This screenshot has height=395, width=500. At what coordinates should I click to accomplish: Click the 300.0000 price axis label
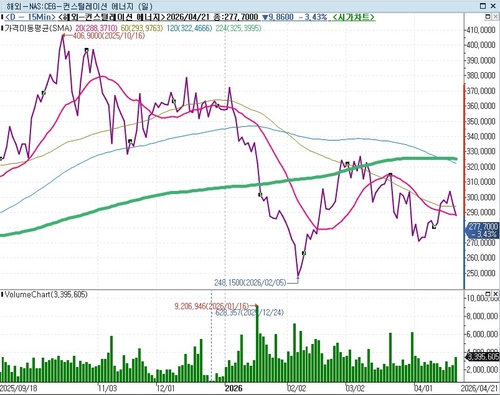coord(480,197)
